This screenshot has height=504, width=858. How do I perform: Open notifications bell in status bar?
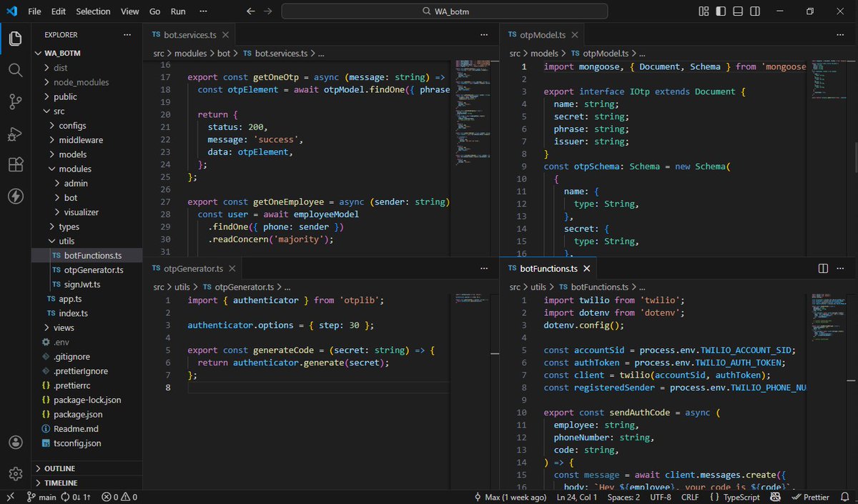(x=845, y=497)
